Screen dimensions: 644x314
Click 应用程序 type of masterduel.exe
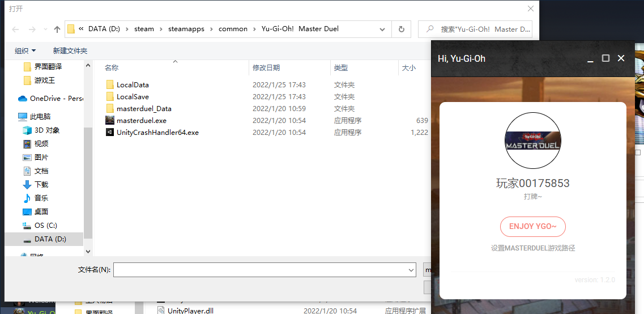click(347, 120)
